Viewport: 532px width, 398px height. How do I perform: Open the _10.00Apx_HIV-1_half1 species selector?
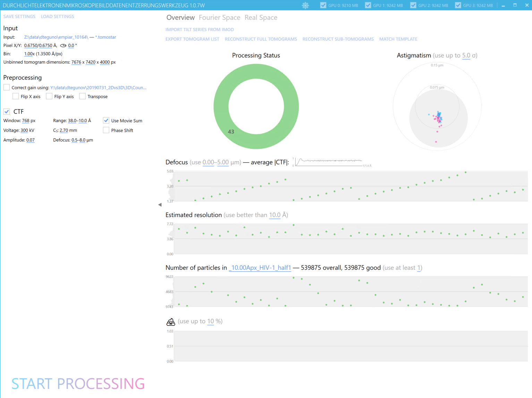pos(260,268)
